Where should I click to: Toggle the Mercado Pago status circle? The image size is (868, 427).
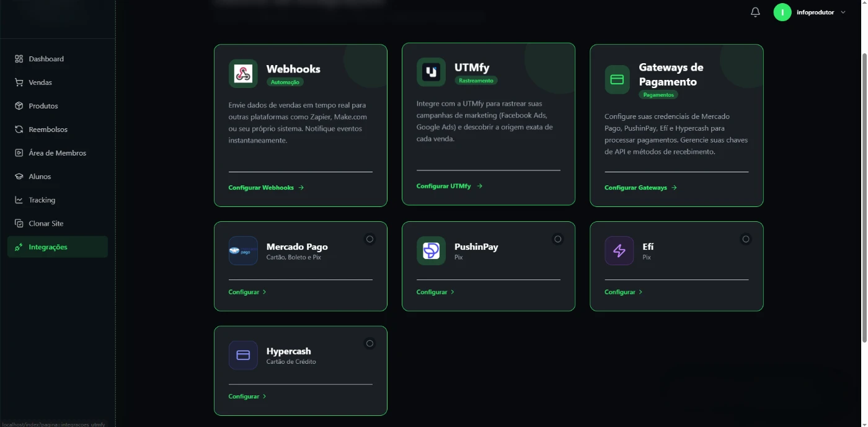[x=370, y=239]
